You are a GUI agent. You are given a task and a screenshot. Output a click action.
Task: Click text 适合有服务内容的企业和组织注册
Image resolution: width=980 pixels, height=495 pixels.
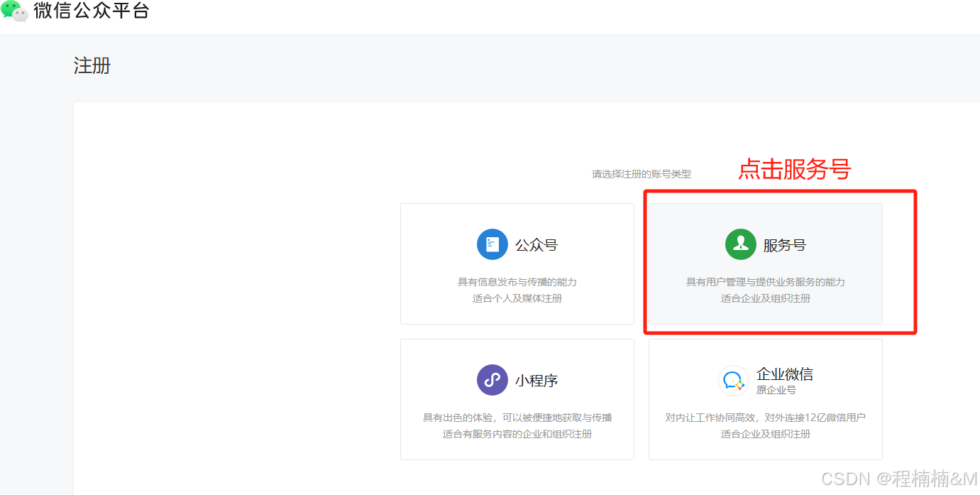[517, 434]
